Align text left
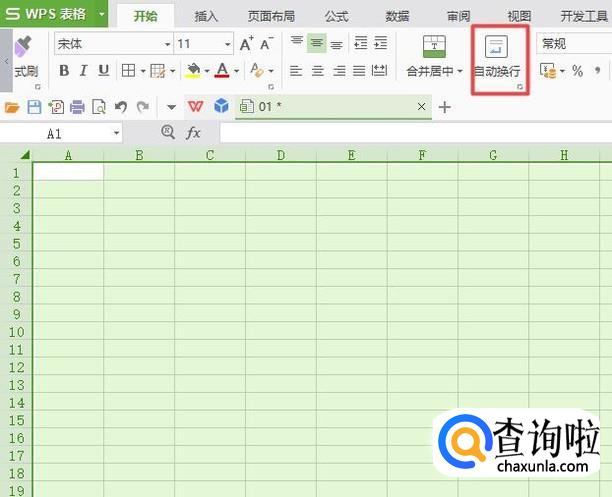 pyautogui.click(x=296, y=71)
